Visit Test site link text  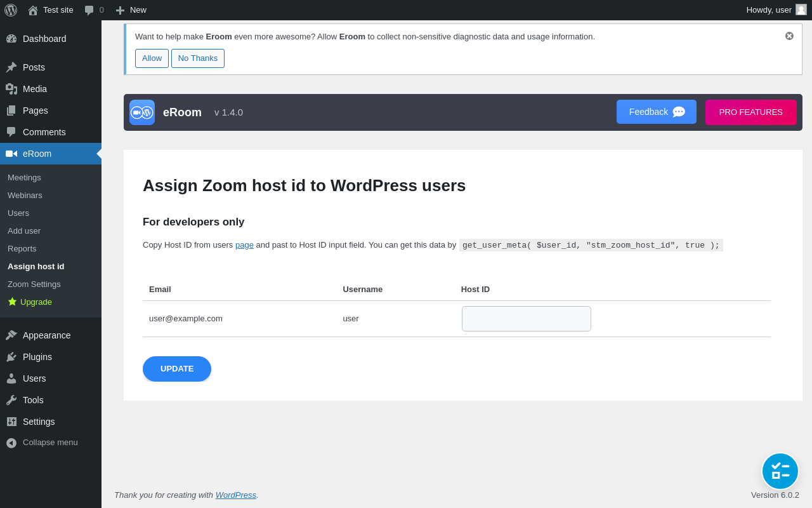(x=58, y=10)
